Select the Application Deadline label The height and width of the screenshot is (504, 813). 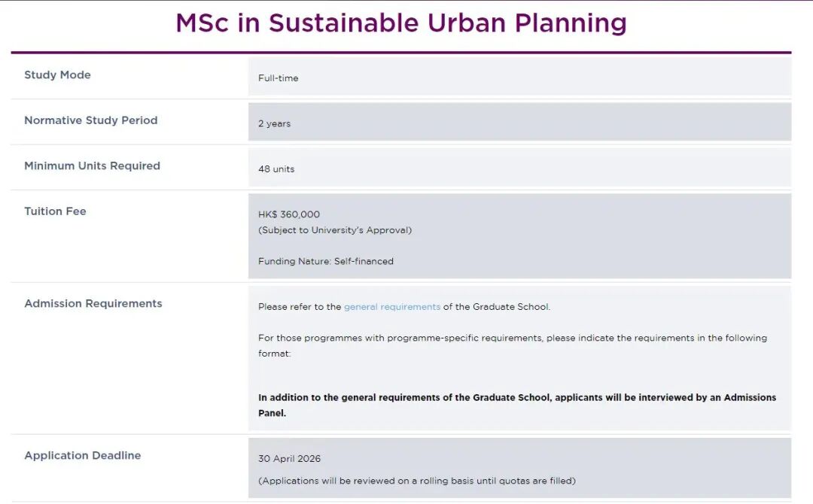(x=83, y=455)
